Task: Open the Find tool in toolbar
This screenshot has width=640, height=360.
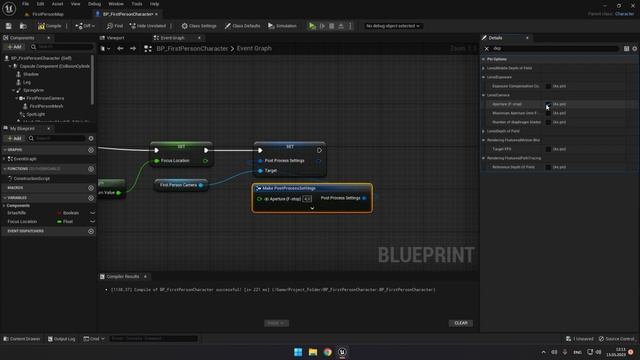Action: click(115, 26)
